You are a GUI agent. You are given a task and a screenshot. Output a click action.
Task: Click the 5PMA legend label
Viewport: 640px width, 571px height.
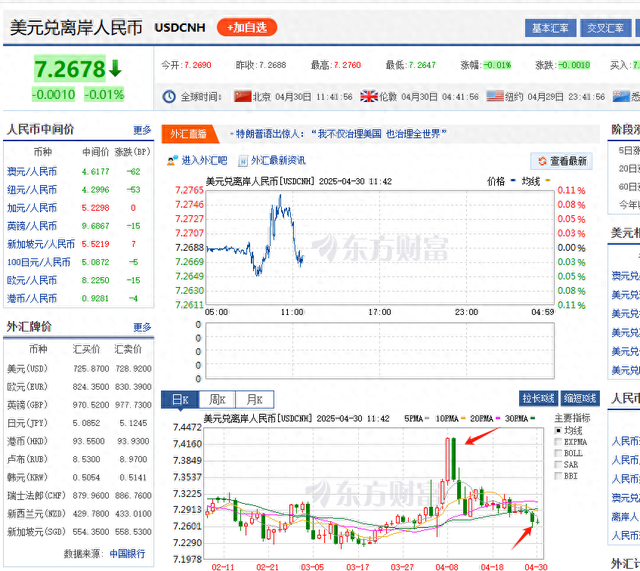coord(413,419)
